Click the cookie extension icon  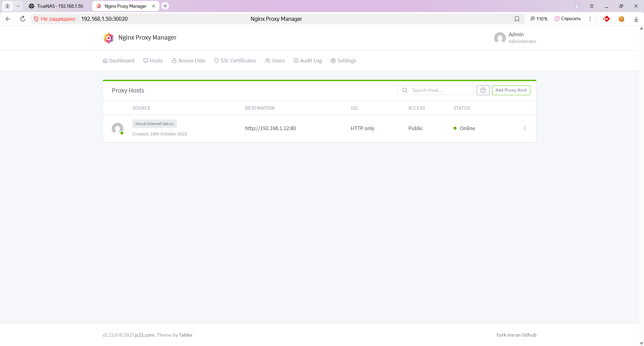(x=621, y=19)
